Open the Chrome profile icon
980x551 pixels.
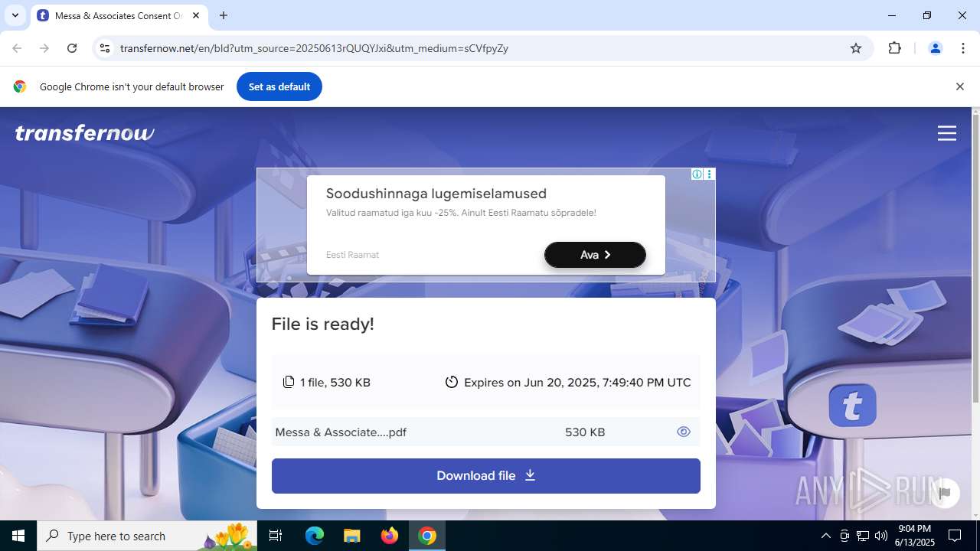click(935, 48)
